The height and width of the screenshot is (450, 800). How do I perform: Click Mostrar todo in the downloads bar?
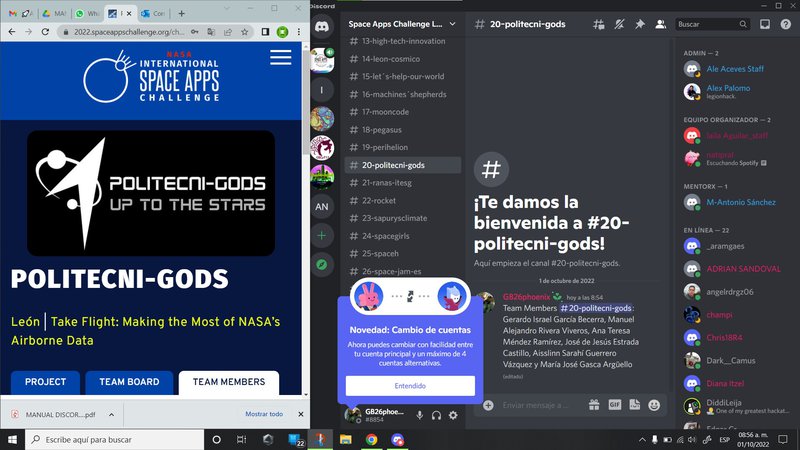click(x=264, y=414)
